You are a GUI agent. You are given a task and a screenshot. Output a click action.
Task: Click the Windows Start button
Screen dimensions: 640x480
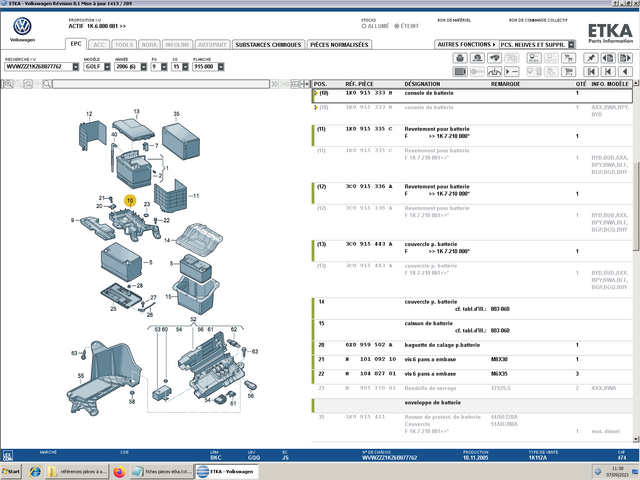tap(11, 471)
